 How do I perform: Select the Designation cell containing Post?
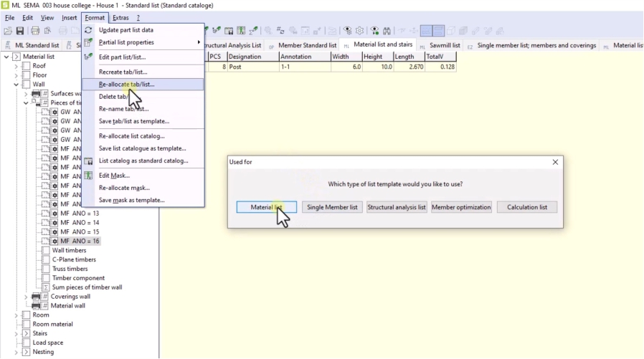[252, 67]
